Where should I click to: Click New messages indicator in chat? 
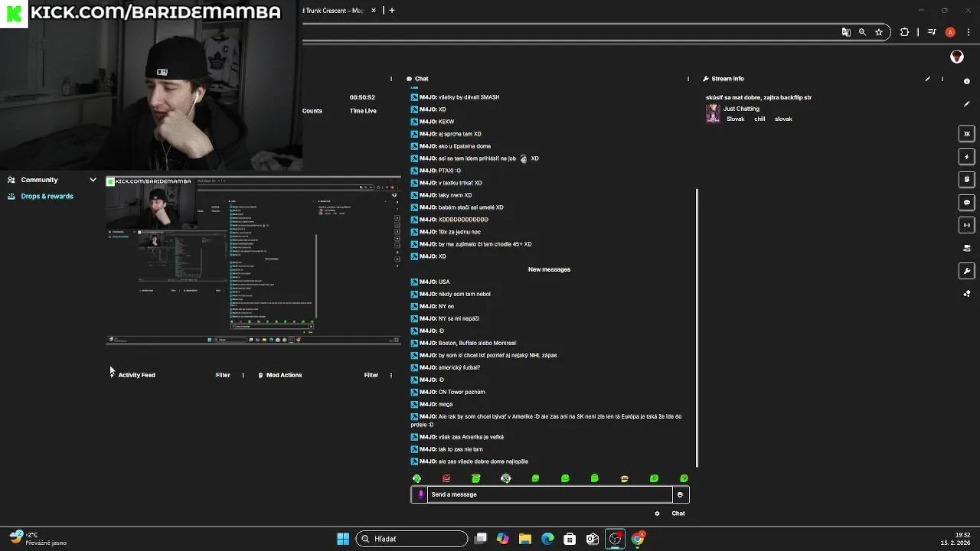pyautogui.click(x=549, y=269)
